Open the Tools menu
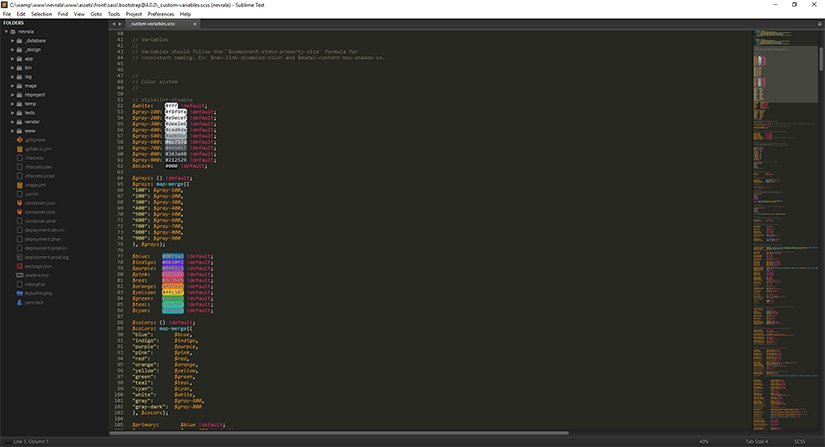The height and width of the screenshot is (447, 825). [x=114, y=14]
